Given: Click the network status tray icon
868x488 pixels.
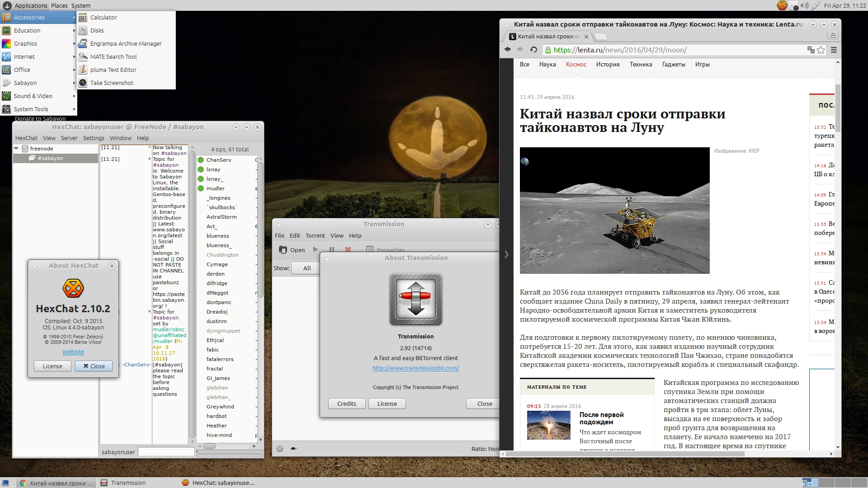Looking at the screenshot, I should (816, 5).
